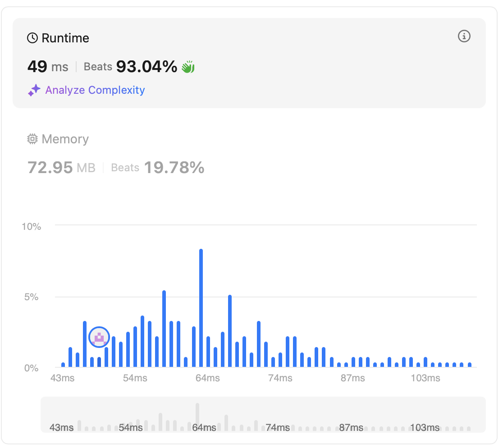Image resolution: width=503 pixels, height=448 pixels.
Task: Click the 19.78% memory beats value
Action: click(x=174, y=168)
